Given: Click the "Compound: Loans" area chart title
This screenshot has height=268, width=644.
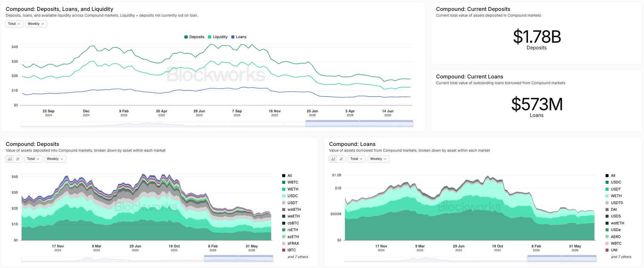Looking at the screenshot, I should [x=352, y=144].
